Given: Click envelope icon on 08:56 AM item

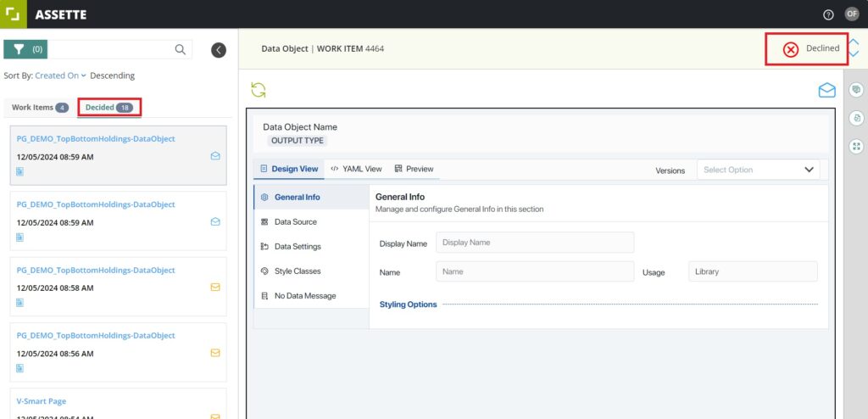Looking at the screenshot, I should pos(215,353).
